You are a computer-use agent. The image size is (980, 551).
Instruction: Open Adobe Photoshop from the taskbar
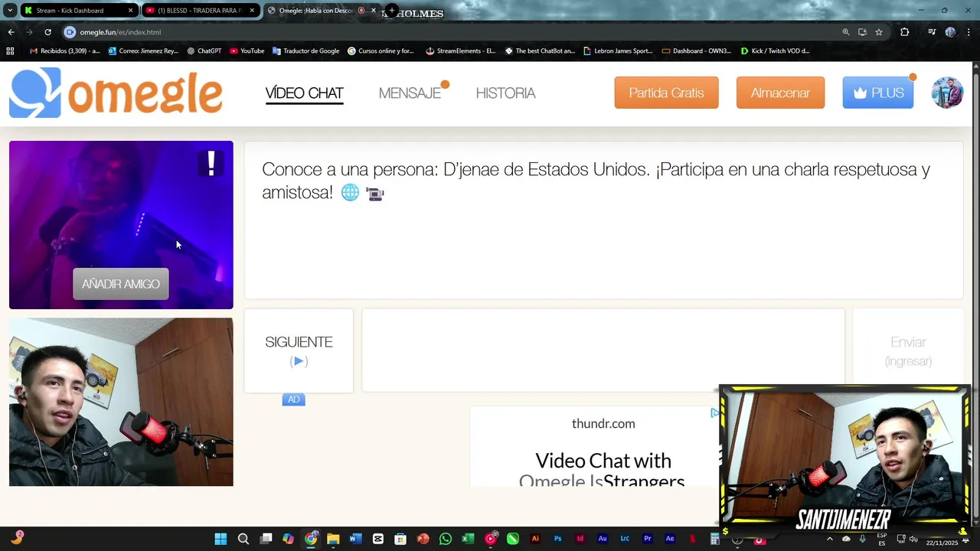pos(557,539)
